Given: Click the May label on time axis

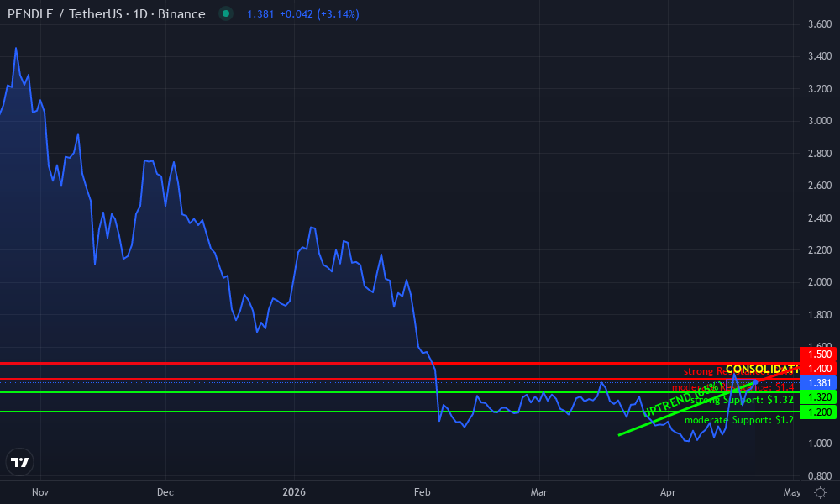Looking at the screenshot, I should 791,491.
